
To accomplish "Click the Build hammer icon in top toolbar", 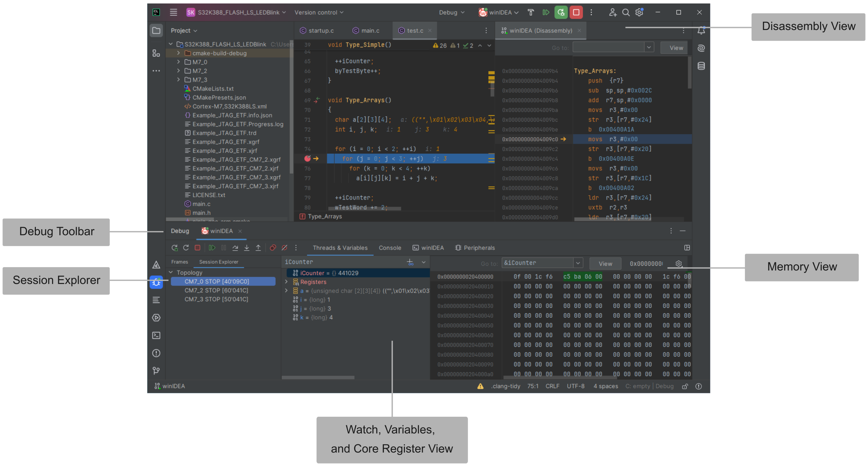I will [531, 12].
